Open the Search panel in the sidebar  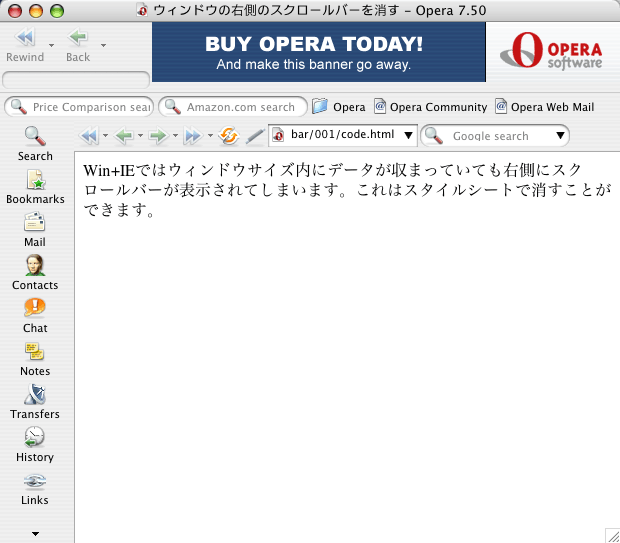[x=35, y=144]
